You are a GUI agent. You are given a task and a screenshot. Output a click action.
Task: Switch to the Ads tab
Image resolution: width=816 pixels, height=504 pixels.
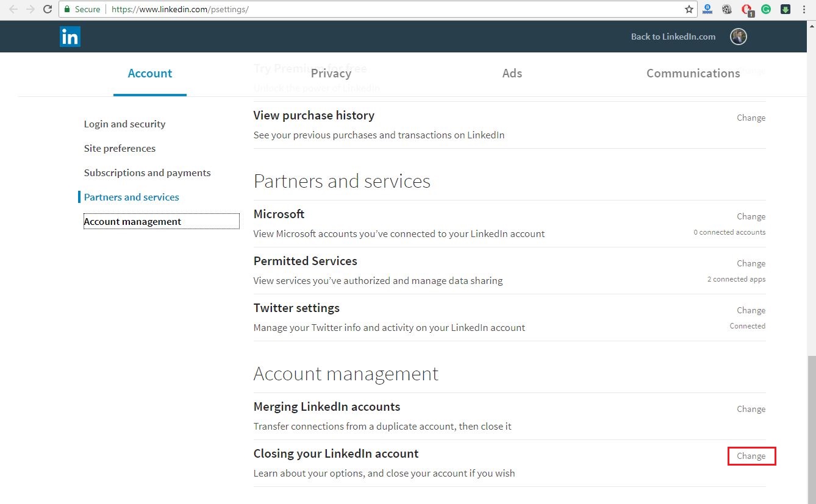click(x=512, y=74)
